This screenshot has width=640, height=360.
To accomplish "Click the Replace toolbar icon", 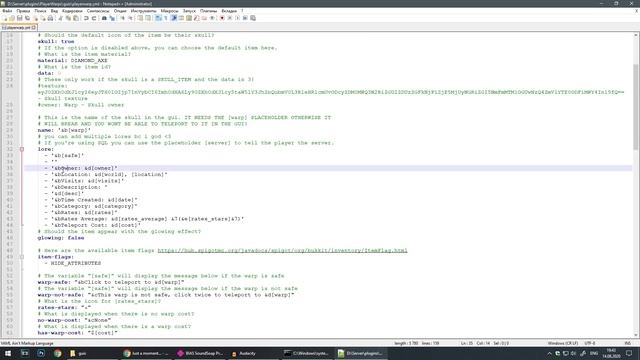I will [x=112, y=18].
